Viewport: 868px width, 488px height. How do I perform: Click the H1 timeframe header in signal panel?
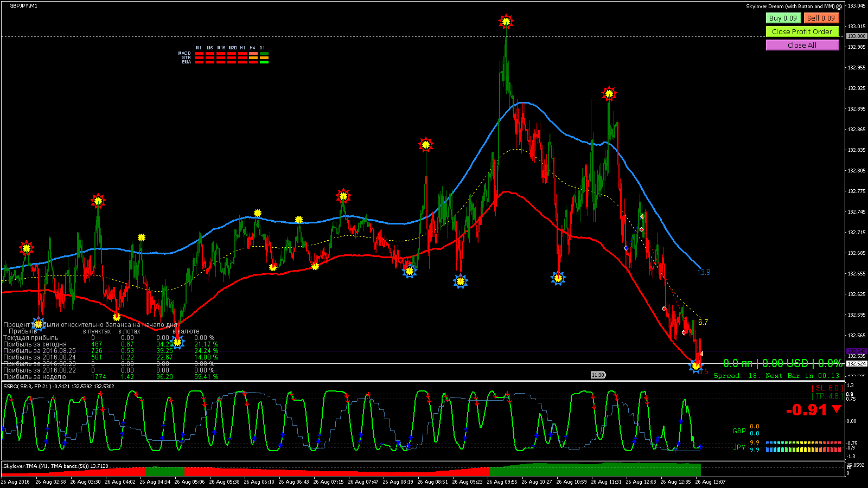(242, 48)
